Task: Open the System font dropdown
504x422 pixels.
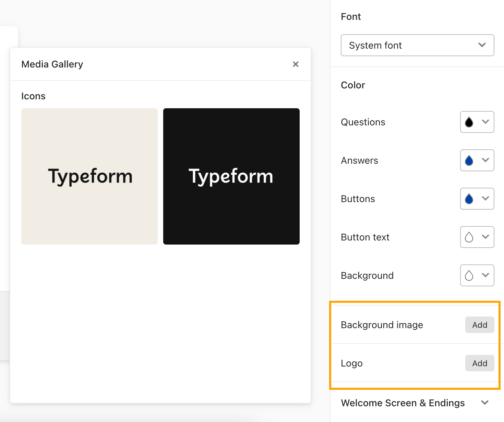Action: pos(417,45)
